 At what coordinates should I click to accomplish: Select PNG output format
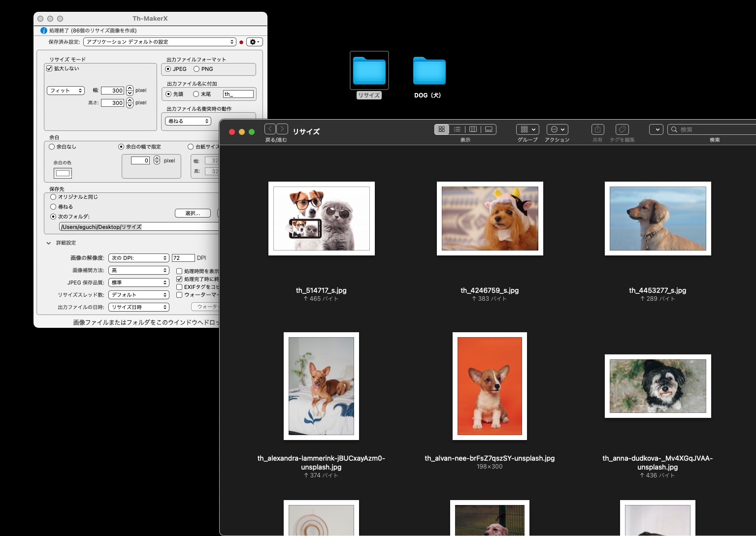197,69
